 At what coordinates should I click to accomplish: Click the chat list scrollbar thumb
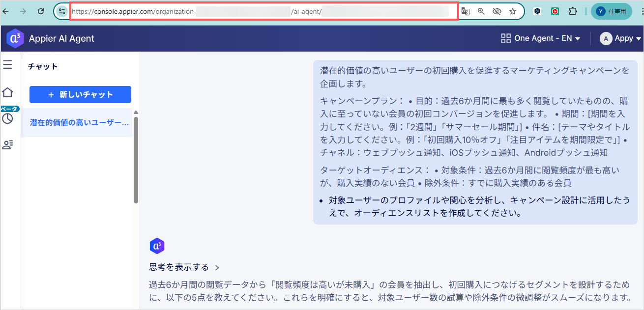(x=136, y=160)
